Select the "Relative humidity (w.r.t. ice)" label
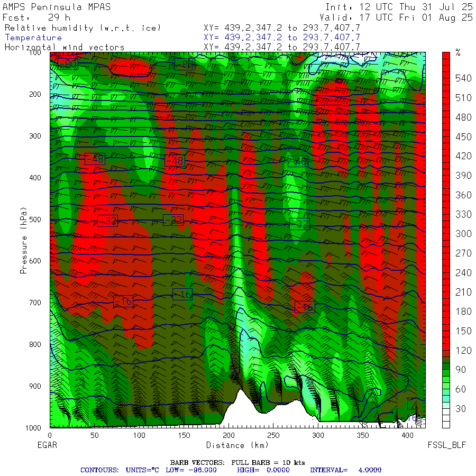The width and height of the screenshot is (476, 476). [83, 28]
